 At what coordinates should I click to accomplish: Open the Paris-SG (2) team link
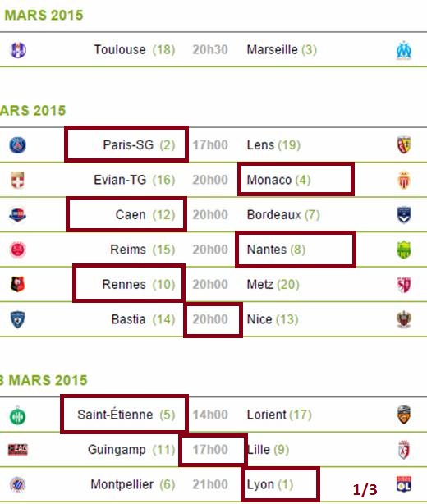(x=139, y=145)
